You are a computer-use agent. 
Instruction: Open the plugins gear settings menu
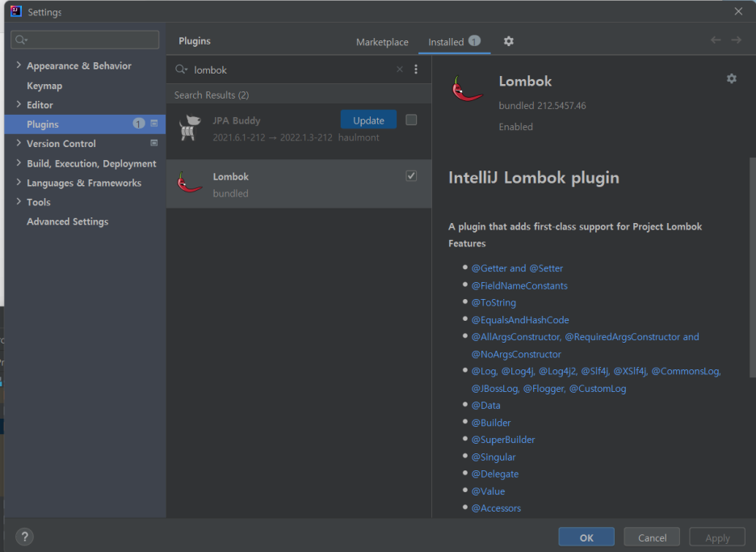tap(508, 41)
